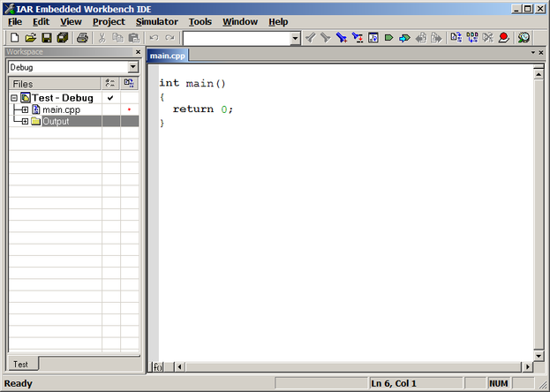
Task: Open the quick search dropdown arrow
Action: coord(296,38)
